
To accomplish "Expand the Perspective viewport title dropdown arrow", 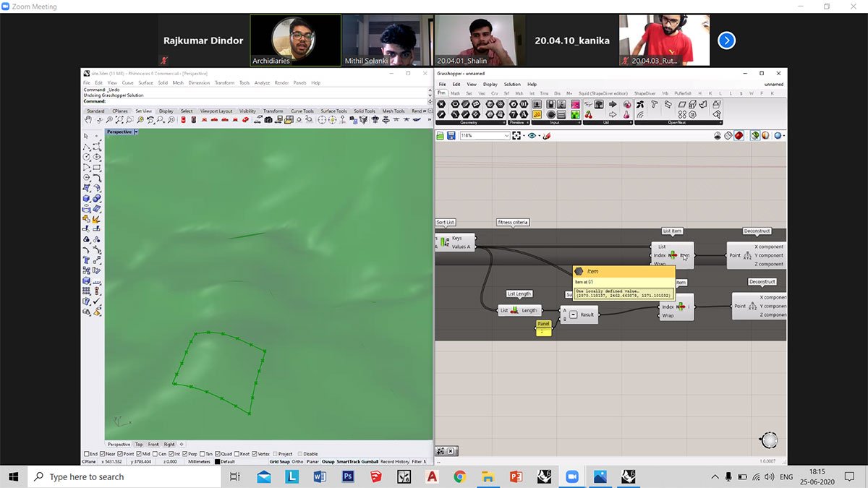I will coord(136,132).
